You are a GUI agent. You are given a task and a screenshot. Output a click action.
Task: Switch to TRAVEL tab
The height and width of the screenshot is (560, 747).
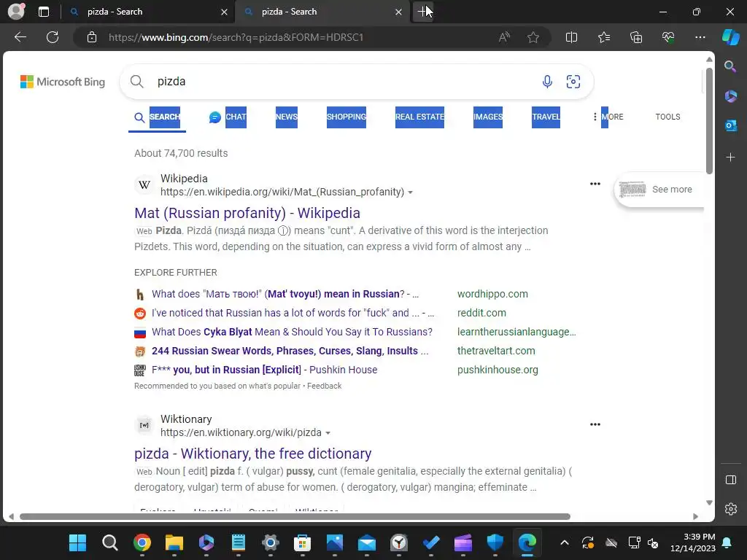coord(546,117)
